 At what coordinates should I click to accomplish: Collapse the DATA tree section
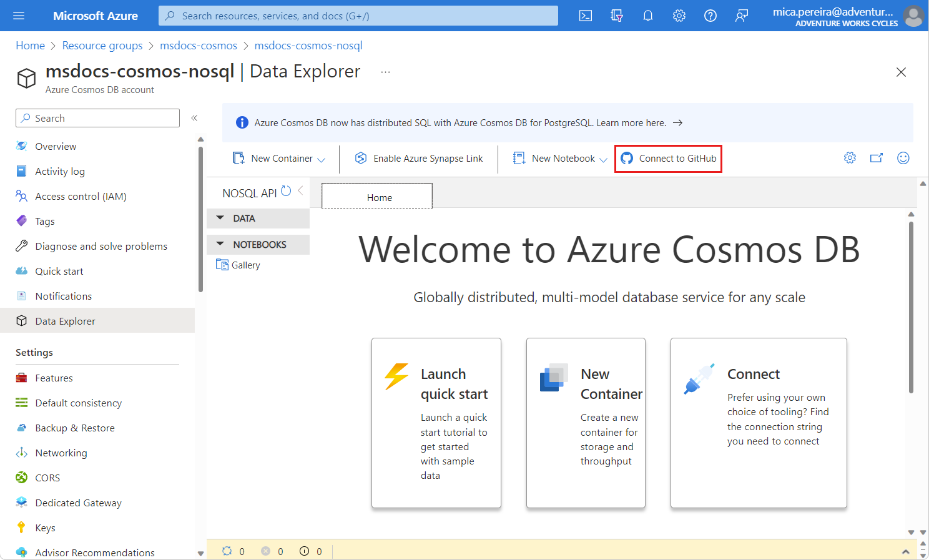tap(258, 219)
